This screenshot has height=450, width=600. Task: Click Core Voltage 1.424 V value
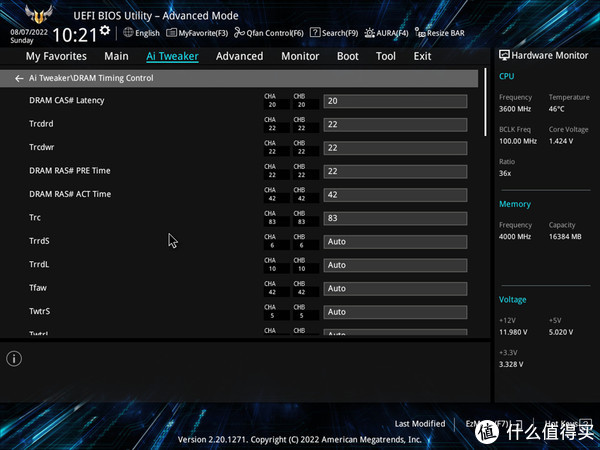point(561,141)
